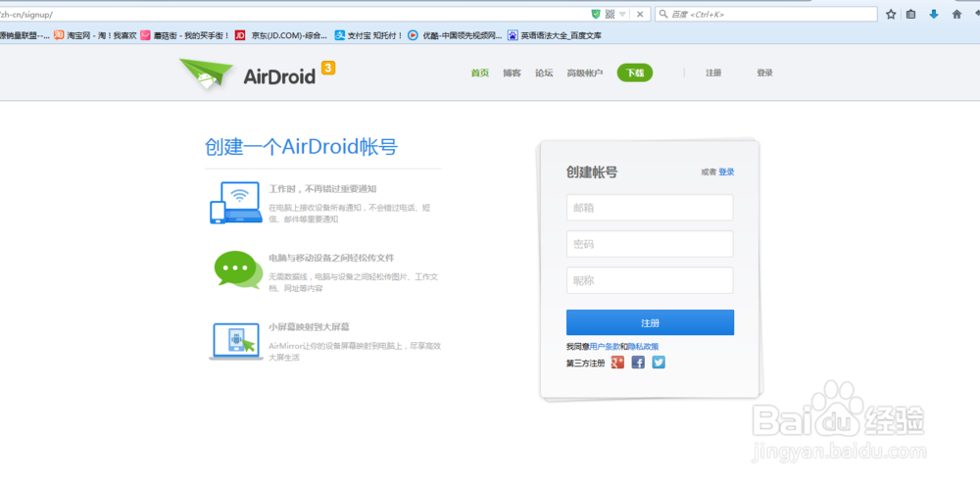The width and height of the screenshot is (980, 485).
Task: Click the heading 电脑与移动设备之间轻松传文件
Action: pyautogui.click(x=331, y=258)
